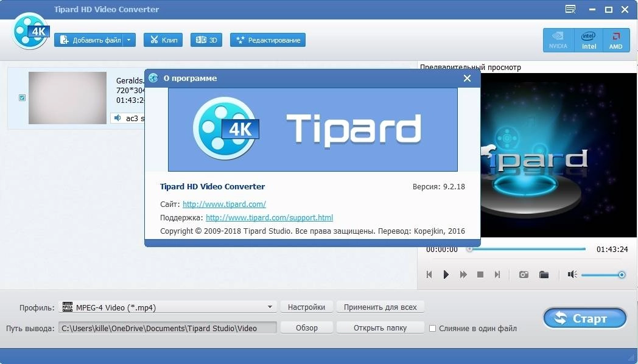Click the Путь вывода path field
The image size is (638, 364).
(x=167, y=328)
